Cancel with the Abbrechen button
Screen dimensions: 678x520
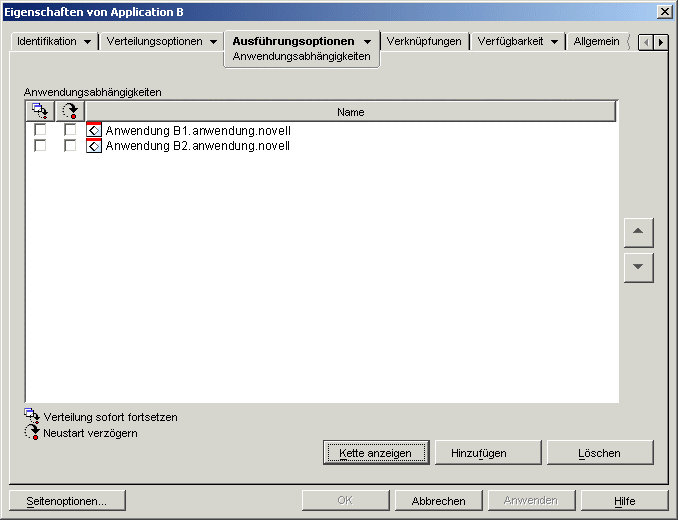438,501
